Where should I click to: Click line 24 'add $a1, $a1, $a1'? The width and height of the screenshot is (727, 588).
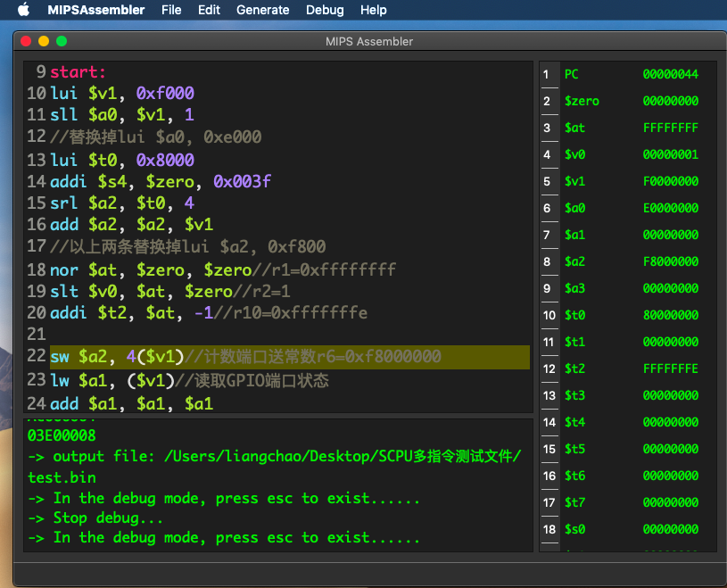coord(132,403)
